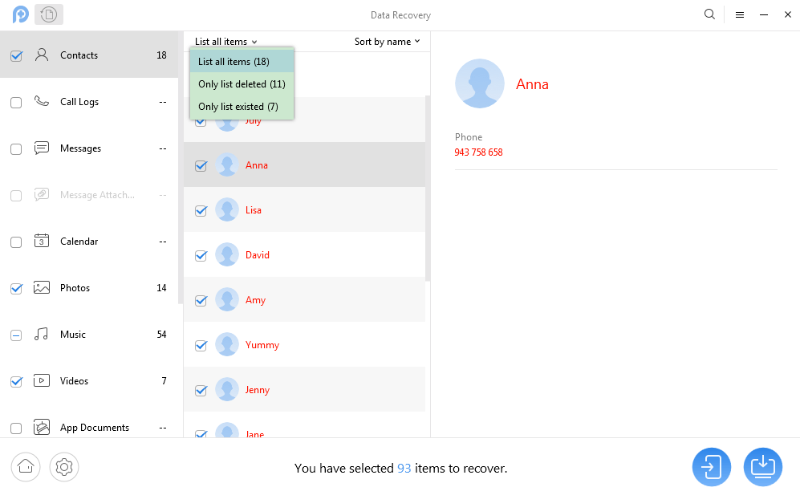The width and height of the screenshot is (800, 494).
Task: Click the App Documents icon
Action: (41, 427)
